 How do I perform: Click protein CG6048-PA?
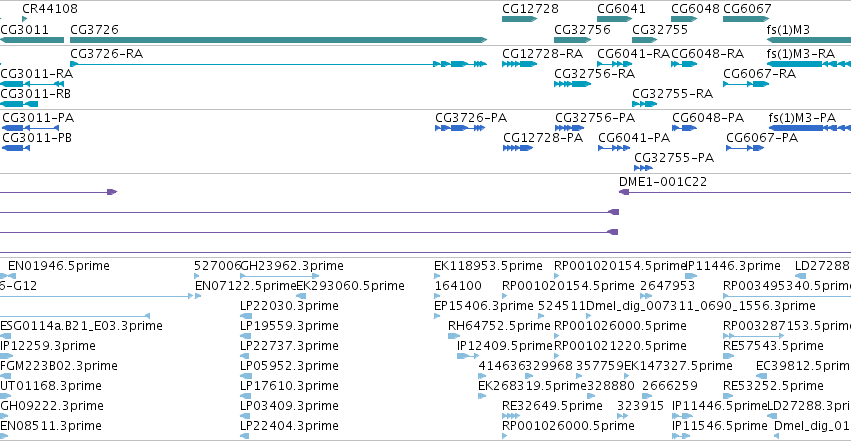tap(708, 118)
